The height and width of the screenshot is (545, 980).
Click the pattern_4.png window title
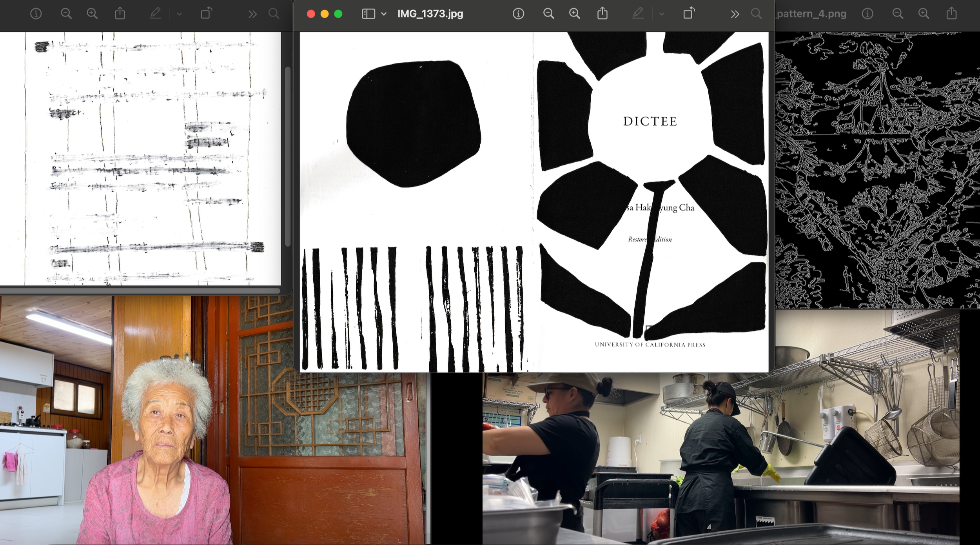(x=811, y=14)
